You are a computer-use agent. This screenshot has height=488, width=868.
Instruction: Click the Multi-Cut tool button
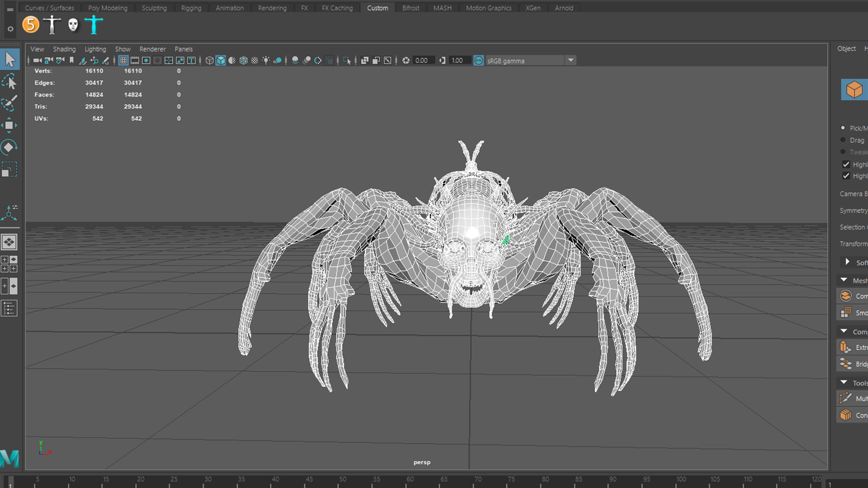tap(853, 398)
